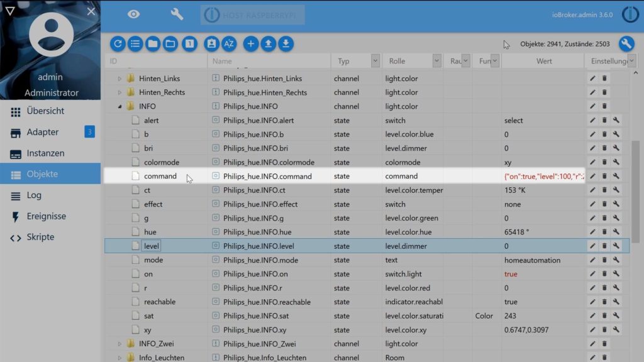Click the Adapter badge showing 3

[x=89, y=132]
